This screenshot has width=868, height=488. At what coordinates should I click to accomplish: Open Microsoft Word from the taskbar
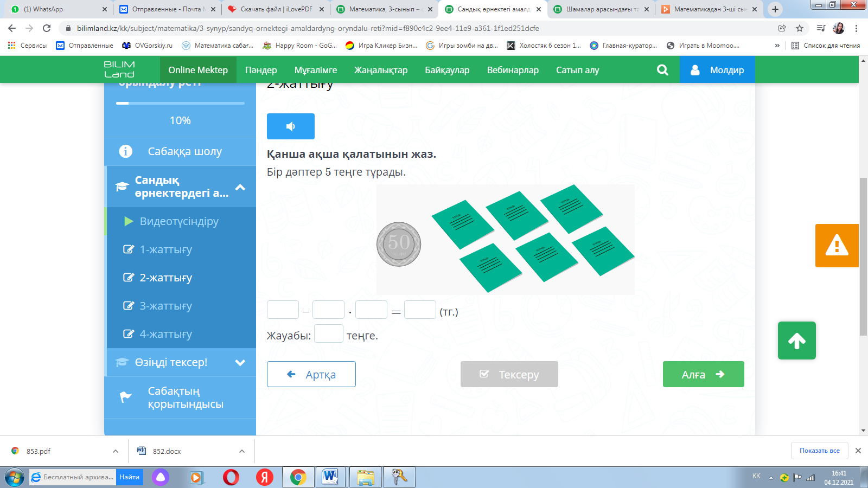tap(330, 477)
